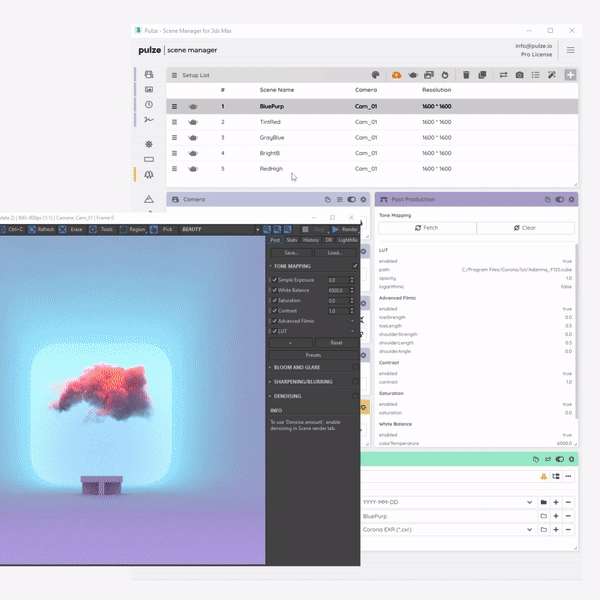Uncheck LUT checkbox in frame buffer
The image size is (600, 600).
274,331
